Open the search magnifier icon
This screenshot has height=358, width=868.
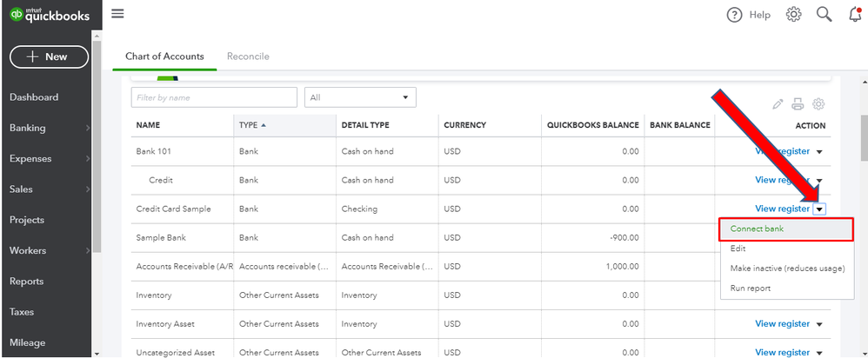click(x=825, y=15)
